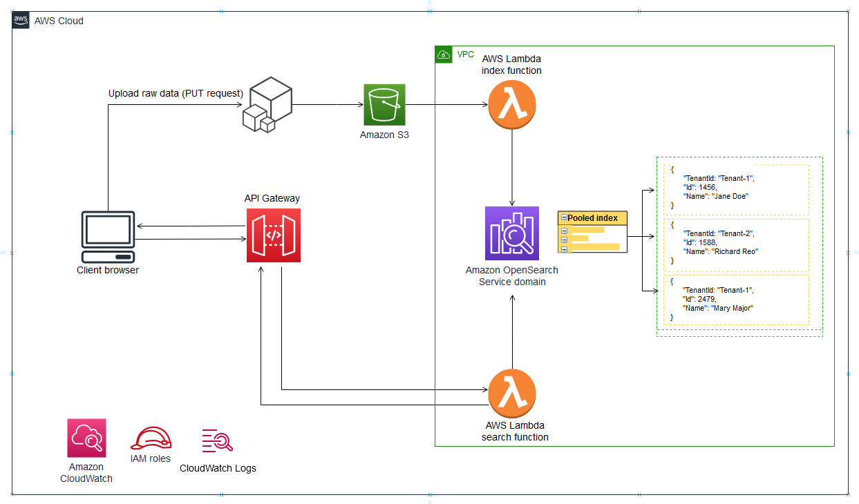Select the Amazon S3 bucket icon
The height and width of the screenshot is (504, 859).
pyautogui.click(x=384, y=105)
